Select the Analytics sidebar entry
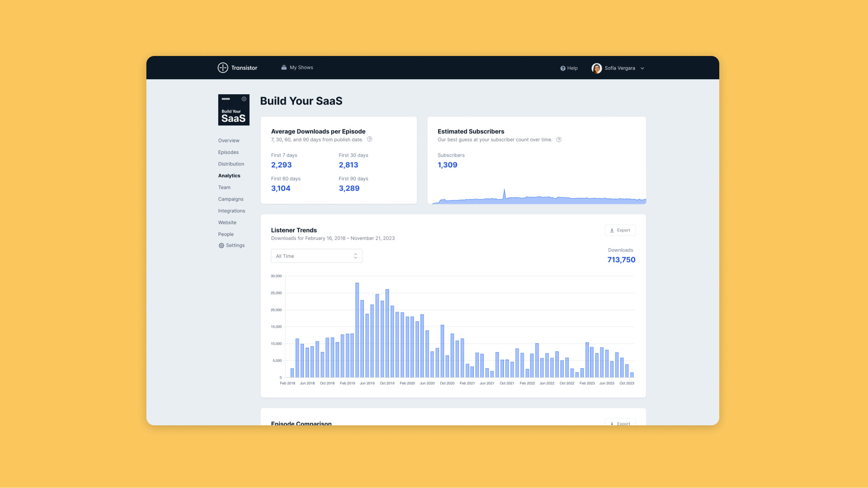Image resolution: width=868 pixels, height=488 pixels. (229, 175)
